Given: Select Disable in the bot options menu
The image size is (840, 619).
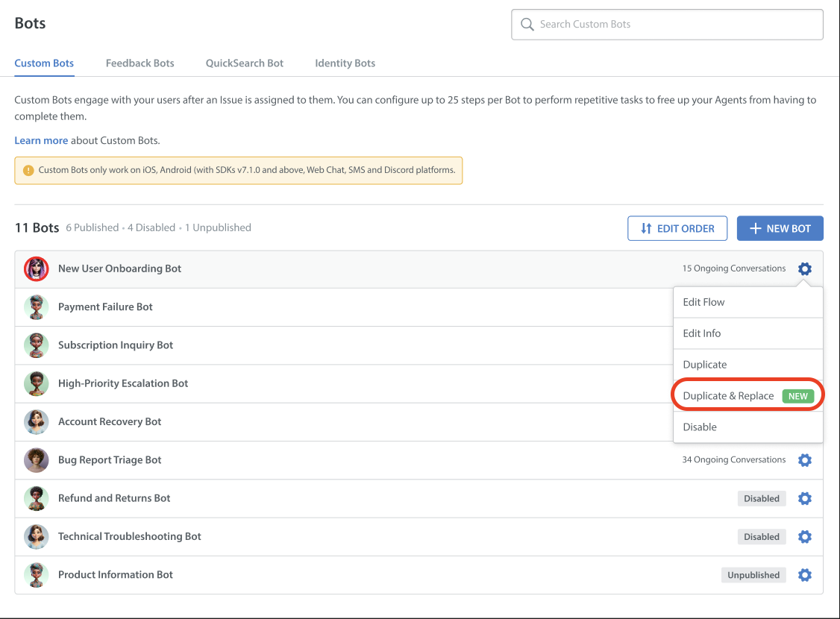Looking at the screenshot, I should pyautogui.click(x=700, y=427).
